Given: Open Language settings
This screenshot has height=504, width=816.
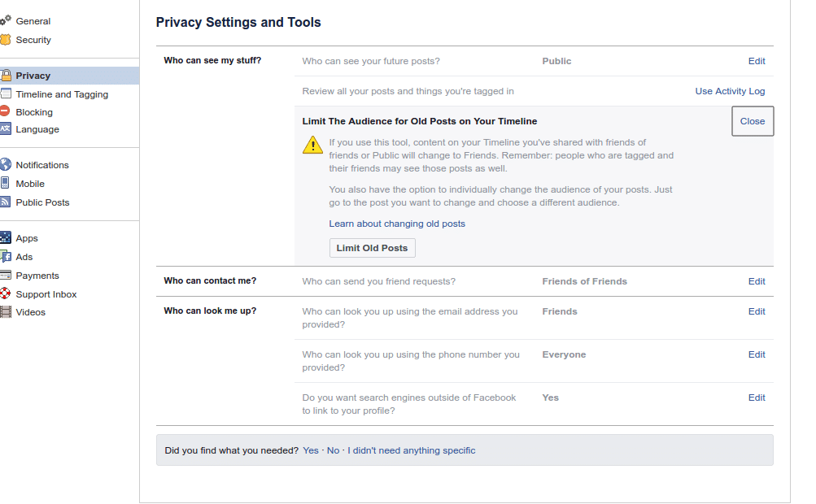Looking at the screenshot, I should click(x=37, y=129).
